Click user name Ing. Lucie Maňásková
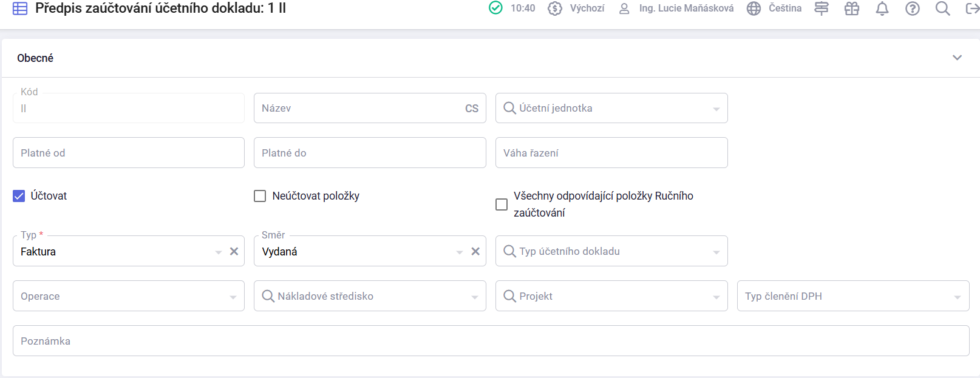Viewport: 980px width, 378px height. 686,8
